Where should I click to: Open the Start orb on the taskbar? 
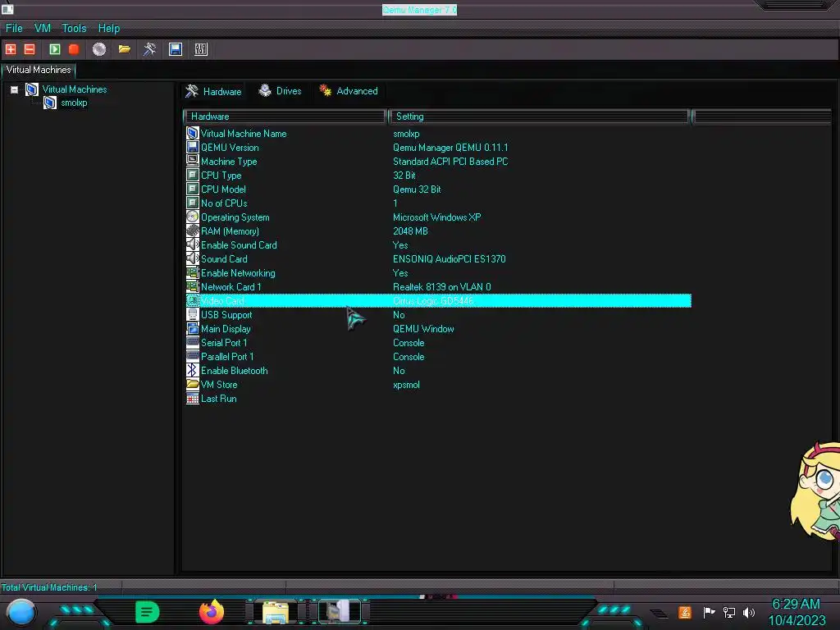click(21, 612)
